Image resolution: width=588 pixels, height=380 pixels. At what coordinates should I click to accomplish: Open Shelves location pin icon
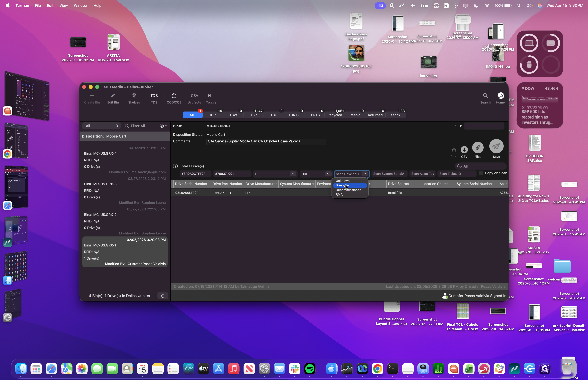[x=134, y=96]
